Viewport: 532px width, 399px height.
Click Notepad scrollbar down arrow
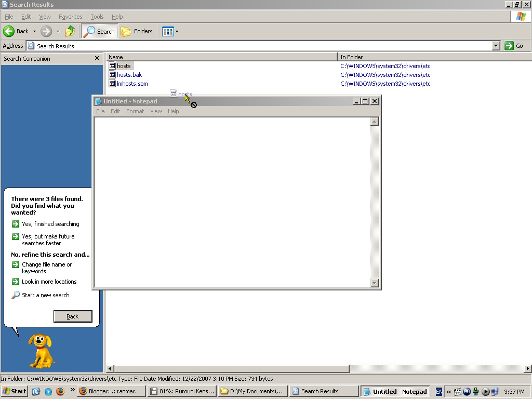[x=374, y=283]
